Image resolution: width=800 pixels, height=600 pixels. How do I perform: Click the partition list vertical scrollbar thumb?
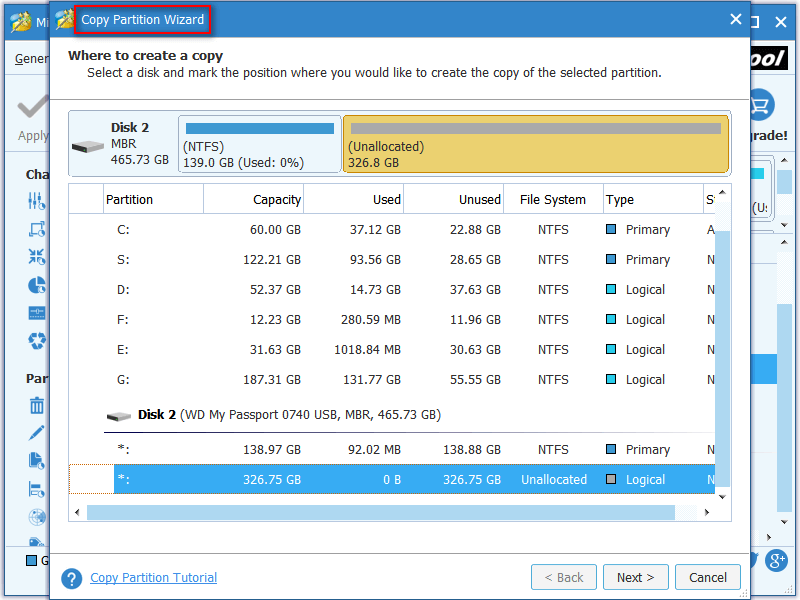tap(722, 358)
